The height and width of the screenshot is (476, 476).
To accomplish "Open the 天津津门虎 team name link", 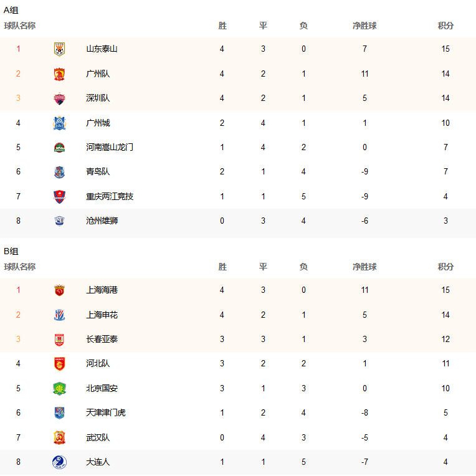I will coord(106,412).
